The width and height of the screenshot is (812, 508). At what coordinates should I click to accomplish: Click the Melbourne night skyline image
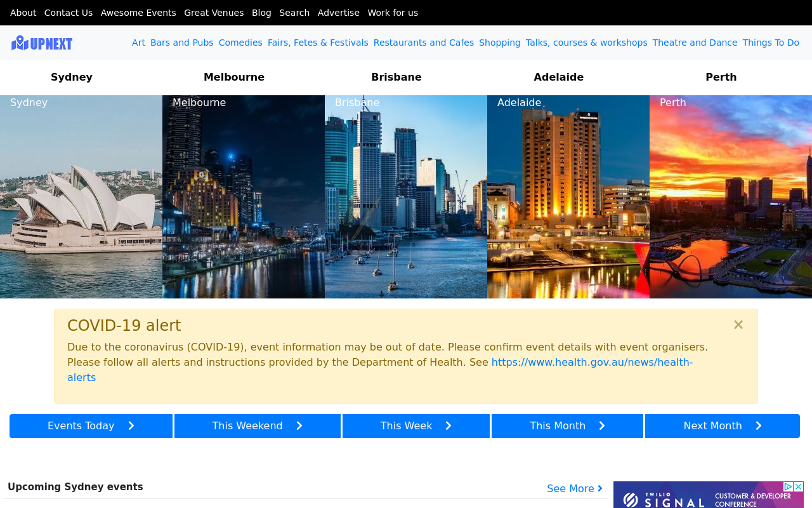click(x=244, y=197)
